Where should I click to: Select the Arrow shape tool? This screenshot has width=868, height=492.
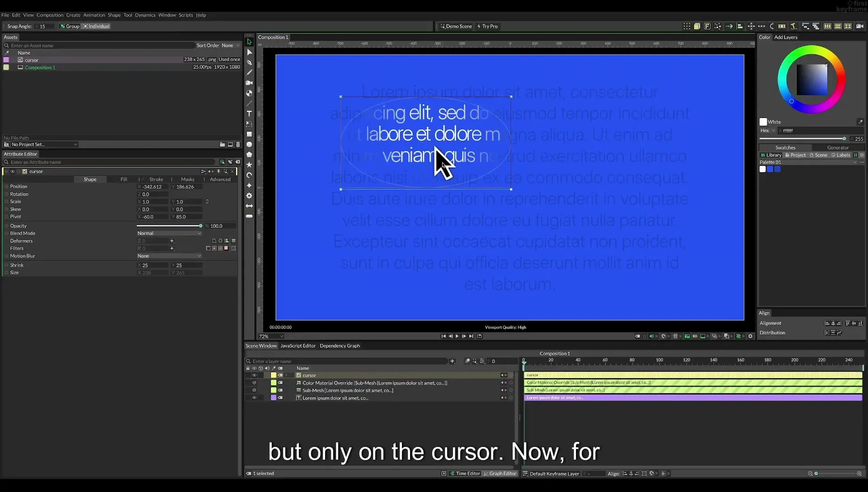[249, 206]
